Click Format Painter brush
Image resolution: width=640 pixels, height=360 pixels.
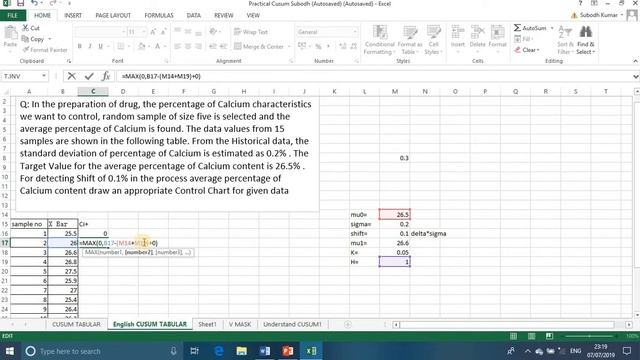point(45,50)
